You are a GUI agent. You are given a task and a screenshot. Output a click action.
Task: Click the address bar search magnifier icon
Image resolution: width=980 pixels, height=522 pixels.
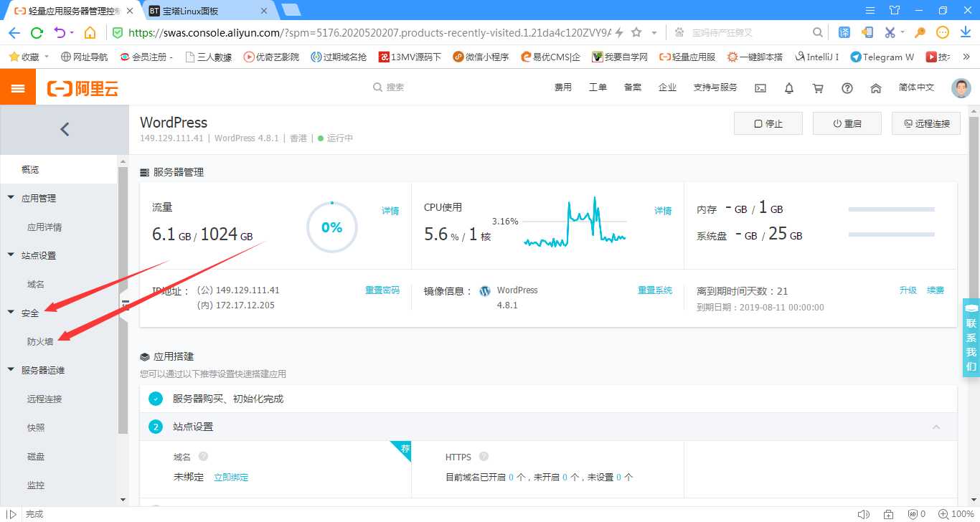click(x=818, y=32)
